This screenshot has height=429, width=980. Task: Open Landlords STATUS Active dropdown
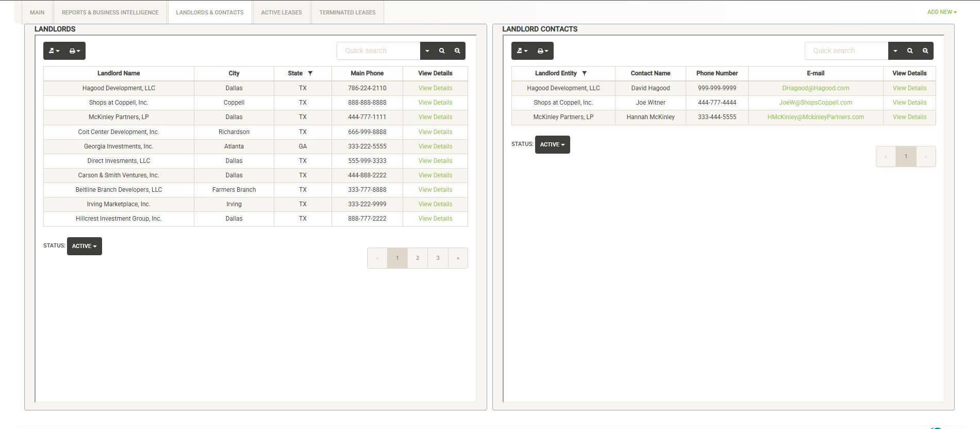85,246
